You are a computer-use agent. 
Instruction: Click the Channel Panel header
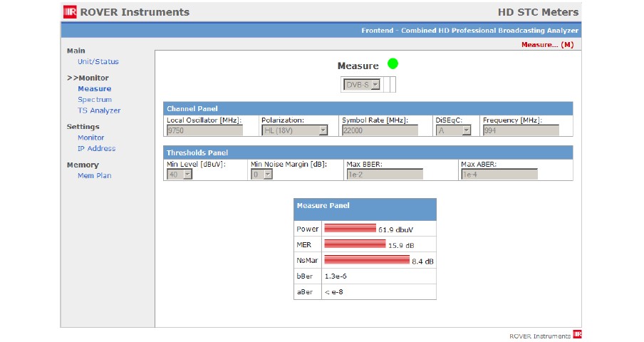coord(368,109)
